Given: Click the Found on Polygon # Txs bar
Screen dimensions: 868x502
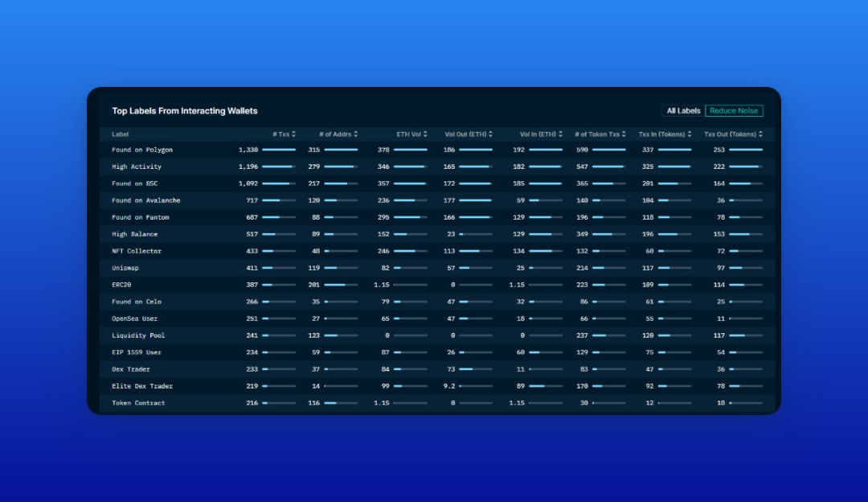Looking at the screenshot, I should click(x=279, y=150).
